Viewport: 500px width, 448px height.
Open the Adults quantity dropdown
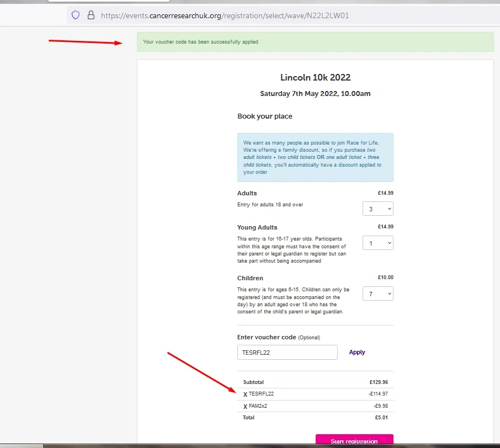(378, 209)
